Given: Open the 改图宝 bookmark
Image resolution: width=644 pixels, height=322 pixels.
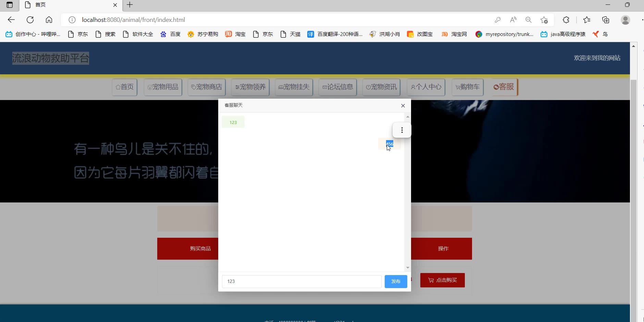Looking at the screenshot, I should pos(420,34).
